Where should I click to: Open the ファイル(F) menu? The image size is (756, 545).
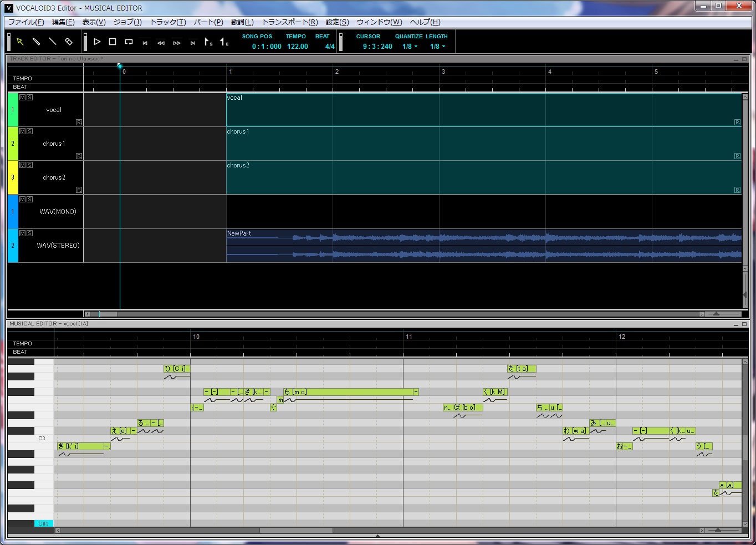click(26, 22)
